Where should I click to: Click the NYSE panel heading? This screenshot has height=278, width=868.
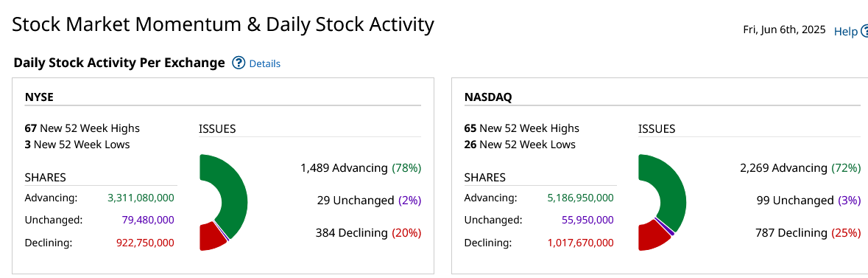click(39, 97)
